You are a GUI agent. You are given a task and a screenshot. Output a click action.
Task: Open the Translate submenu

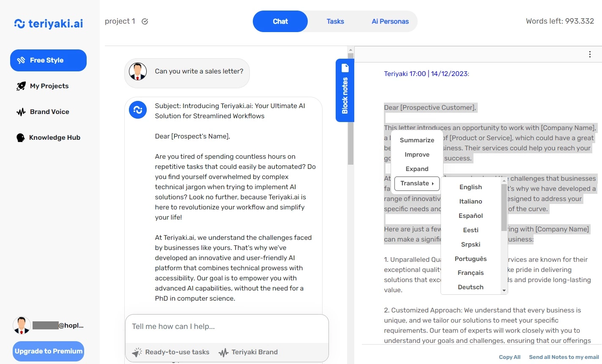coord(417,184)
